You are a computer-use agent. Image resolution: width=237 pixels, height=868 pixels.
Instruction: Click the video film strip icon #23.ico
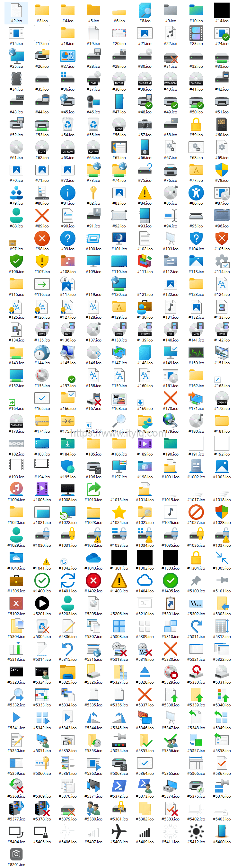point(196,33)
